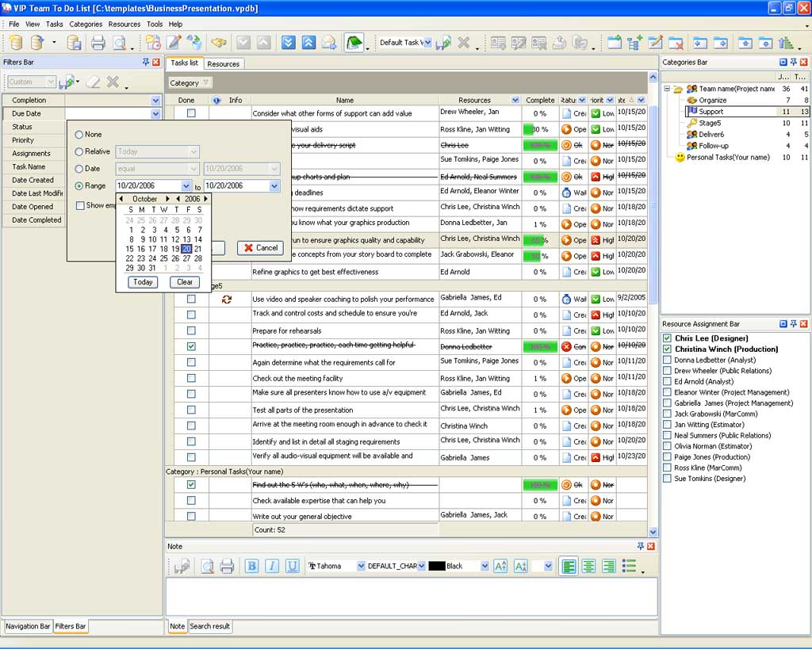Toggle Bold in the Note toolbar
This screenshot has height=649, width=812.
click(251, 566)
